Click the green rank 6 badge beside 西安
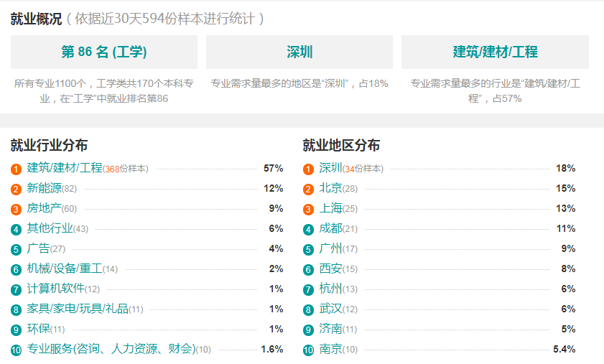This screenshot has height=364, width=604. pos(309,270)
